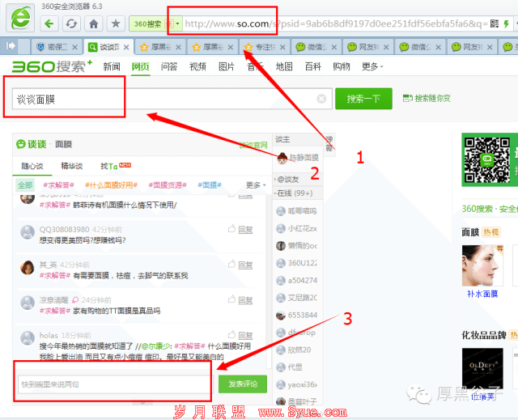
Task: Like the 凉意清醒 post with thumbs-up
Action: point(231,299)
